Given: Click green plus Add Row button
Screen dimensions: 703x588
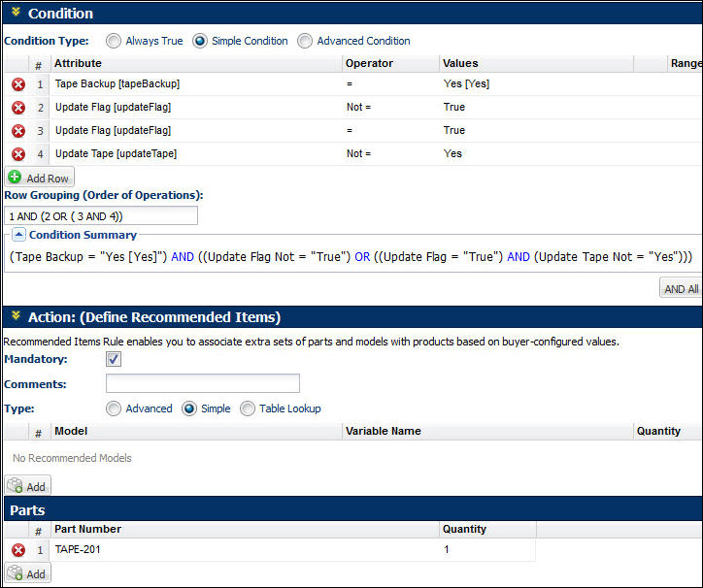Looking at the screenshot, I should click(40, 178).
